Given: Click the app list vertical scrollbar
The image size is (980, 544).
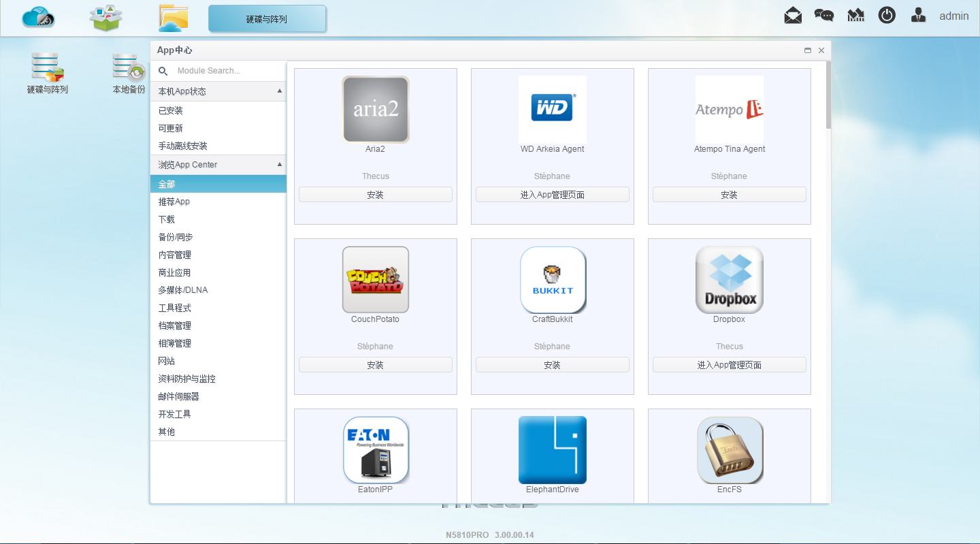Looking at the screenshot, I should (x=828, y=95).
